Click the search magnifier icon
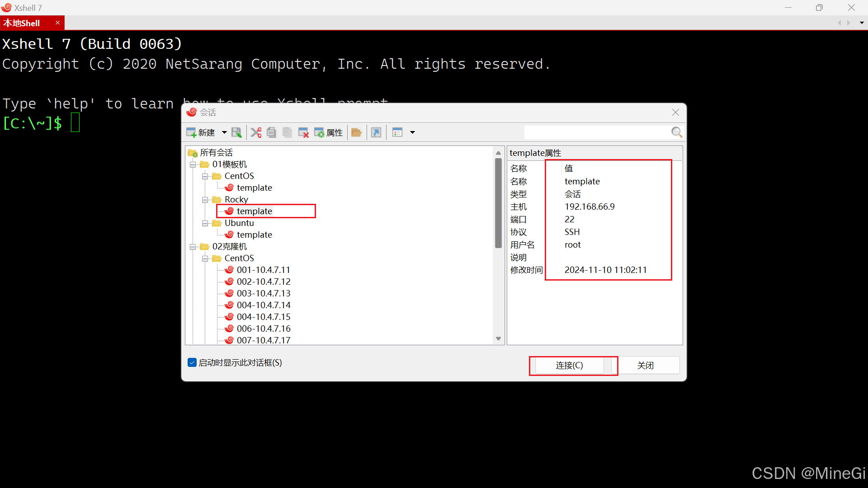This screenshot has height=488, width=868. 676,132
